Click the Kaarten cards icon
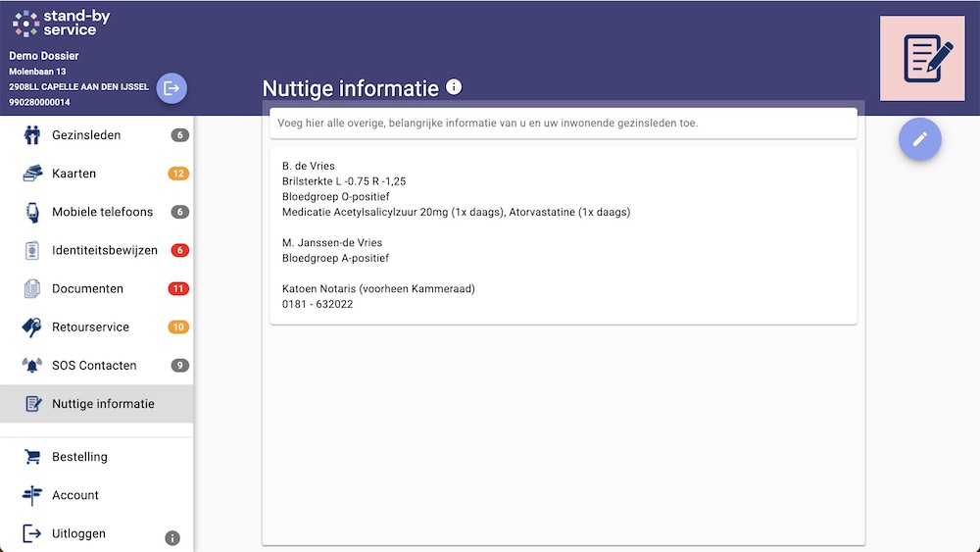Screen dimensions: 980x552 pyautogui.click(x=32, y=174)
